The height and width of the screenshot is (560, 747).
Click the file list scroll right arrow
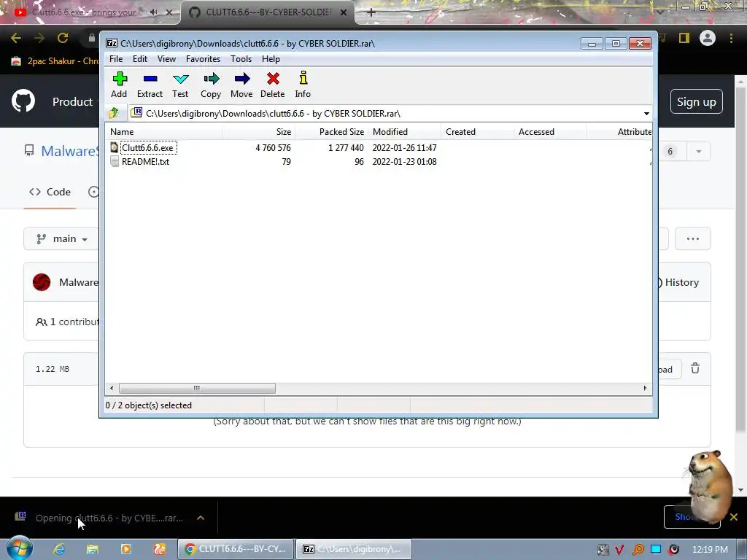[645, 388]
